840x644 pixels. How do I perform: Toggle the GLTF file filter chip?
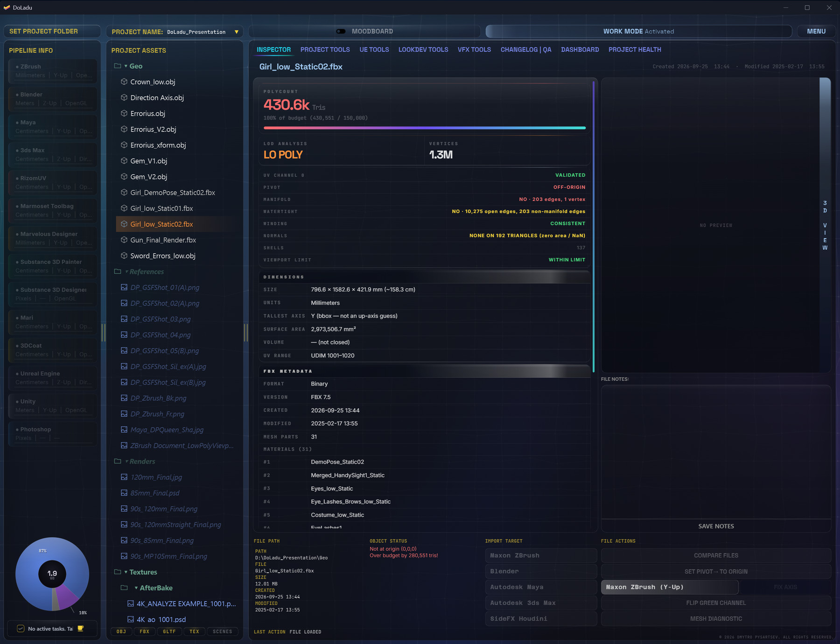pyautogui.click(x=169, y=631)
